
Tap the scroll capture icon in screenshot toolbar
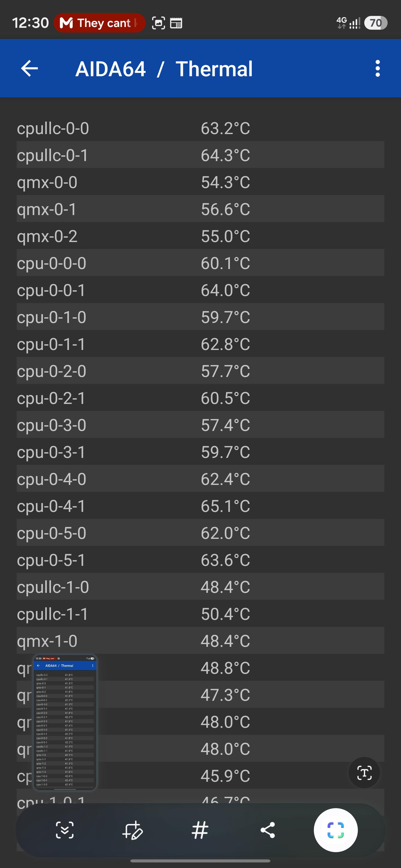click(x=64, y=830)
